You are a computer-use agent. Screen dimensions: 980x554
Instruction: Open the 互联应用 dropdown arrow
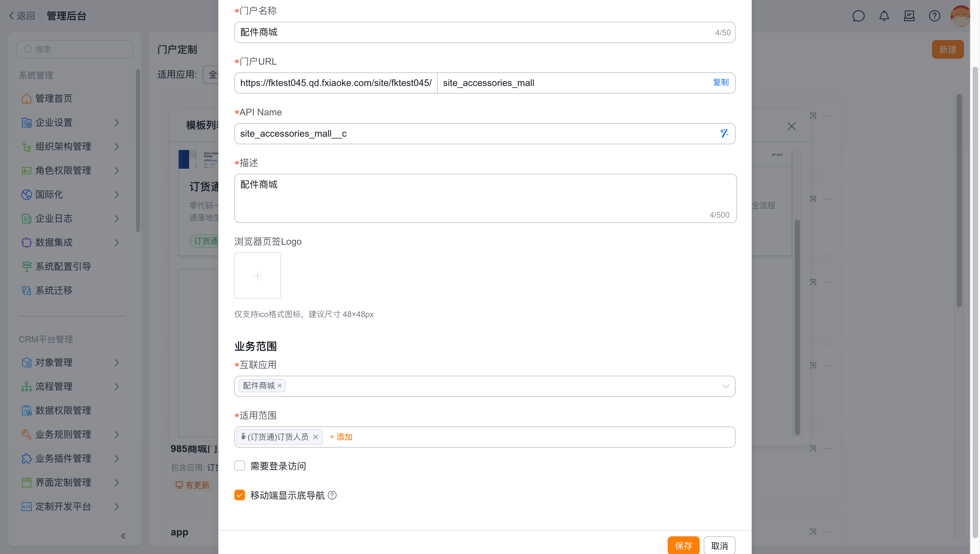point(725,386)
